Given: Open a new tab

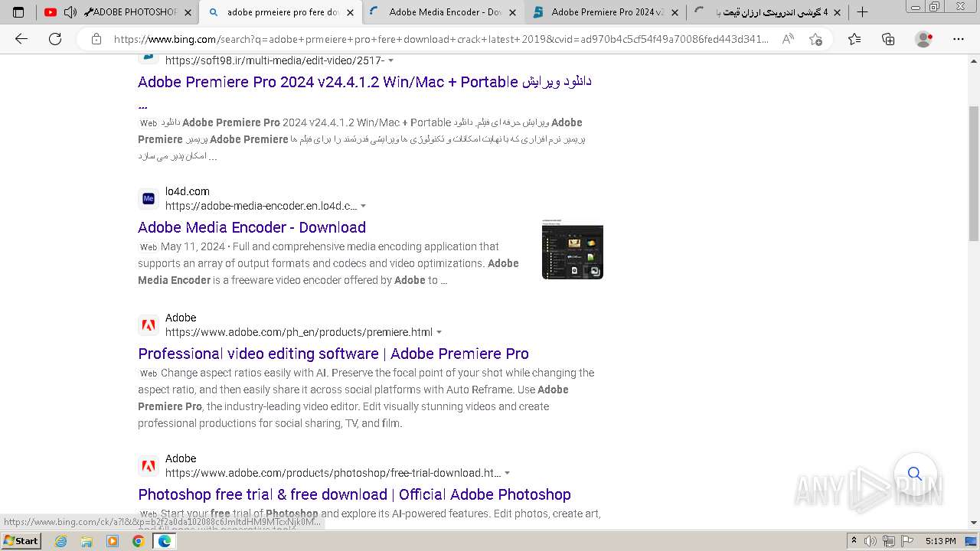Looking at the screenshot, I should (x=862, y=12).
